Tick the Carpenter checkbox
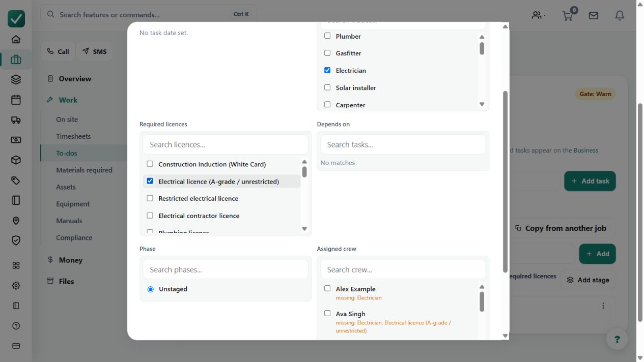 coord(327,105)
